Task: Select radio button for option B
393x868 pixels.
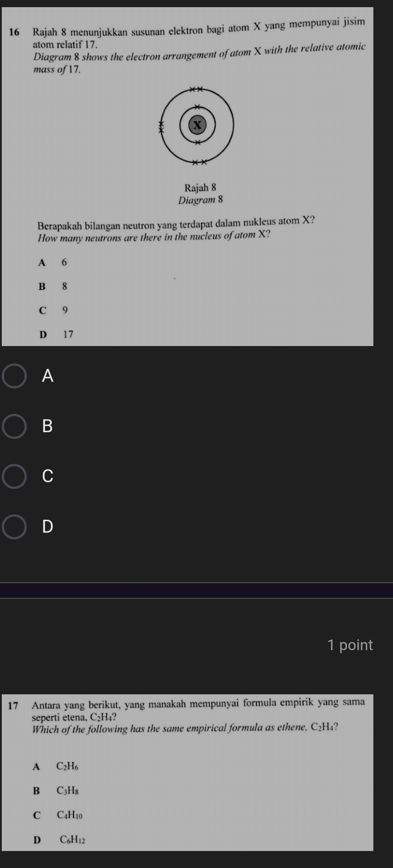Action: coord(14,426)
